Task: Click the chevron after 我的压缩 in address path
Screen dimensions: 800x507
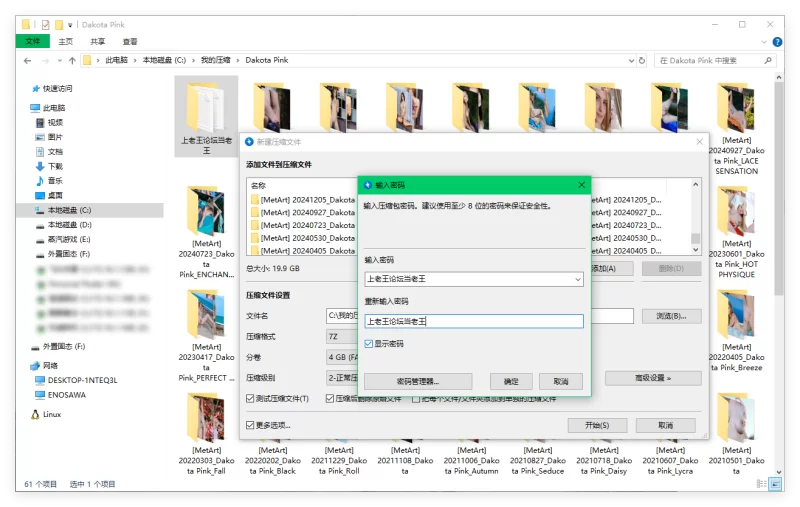Action: [x=238, y=60]
